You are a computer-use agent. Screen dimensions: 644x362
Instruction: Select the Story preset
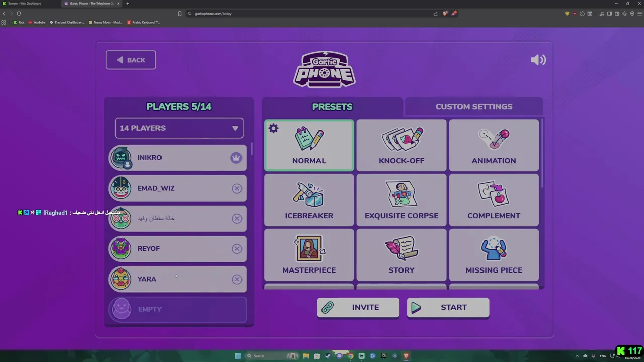tap(401, 254)
